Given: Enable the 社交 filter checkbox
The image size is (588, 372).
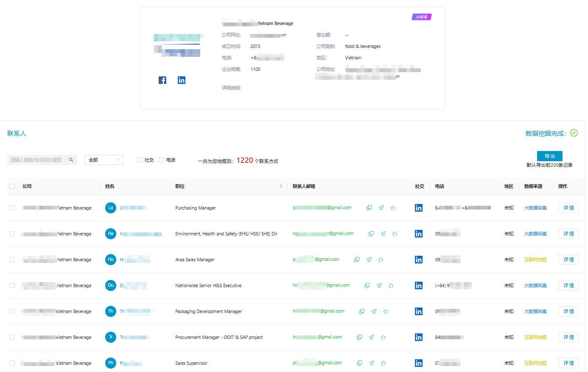Looking at the screenshot, I should [140, 160].
